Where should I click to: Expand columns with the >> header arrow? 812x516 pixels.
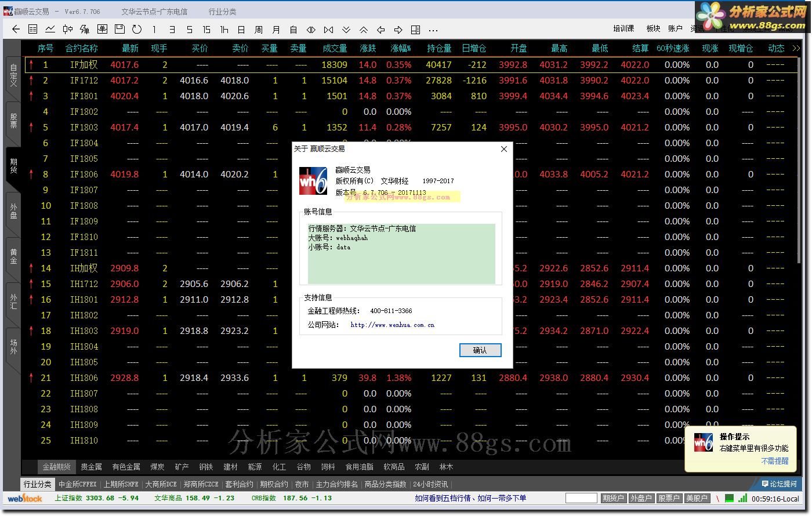pos(796,49)
